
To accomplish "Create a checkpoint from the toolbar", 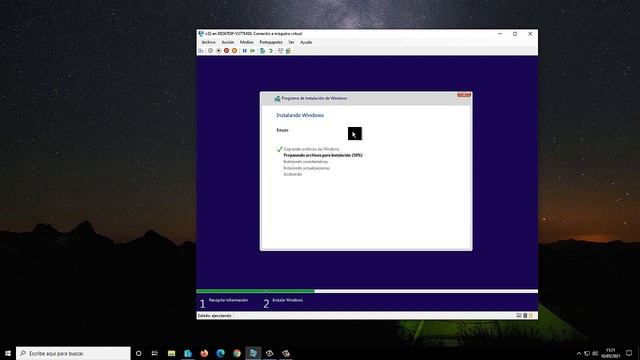I will (x=262, y=51).
